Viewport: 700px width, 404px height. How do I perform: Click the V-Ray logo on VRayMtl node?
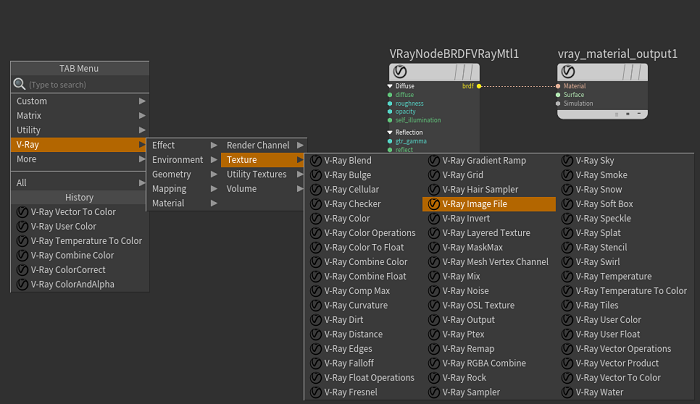[400, 72]
